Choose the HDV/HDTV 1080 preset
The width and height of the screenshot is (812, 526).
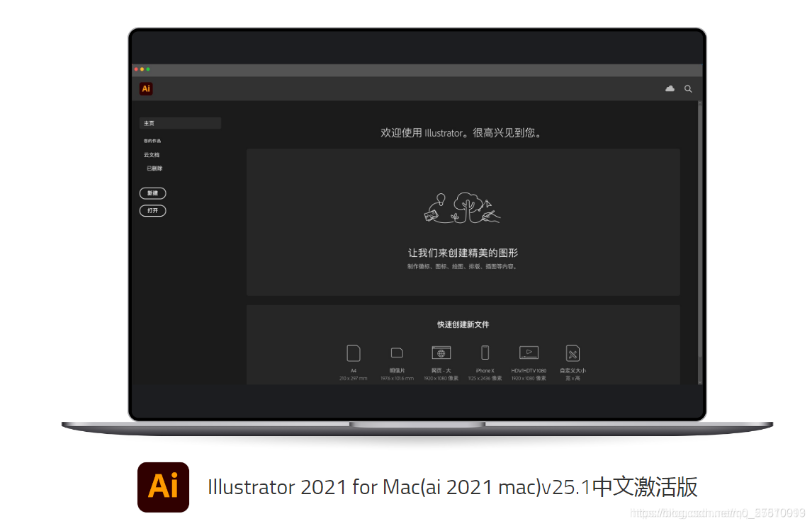pyautogui.click(x=529, y=362)
